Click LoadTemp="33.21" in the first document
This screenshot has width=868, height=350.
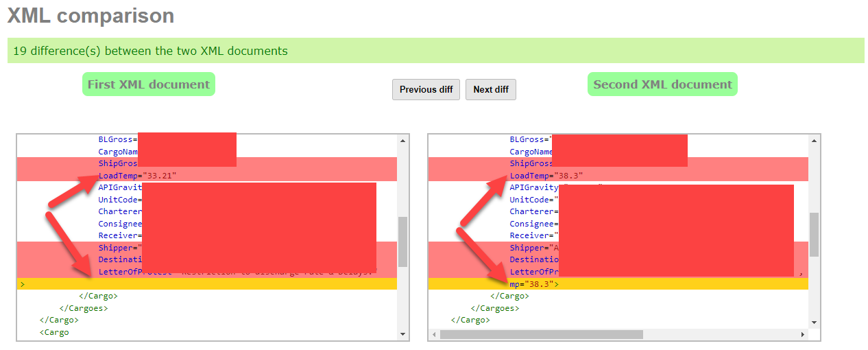137,176
